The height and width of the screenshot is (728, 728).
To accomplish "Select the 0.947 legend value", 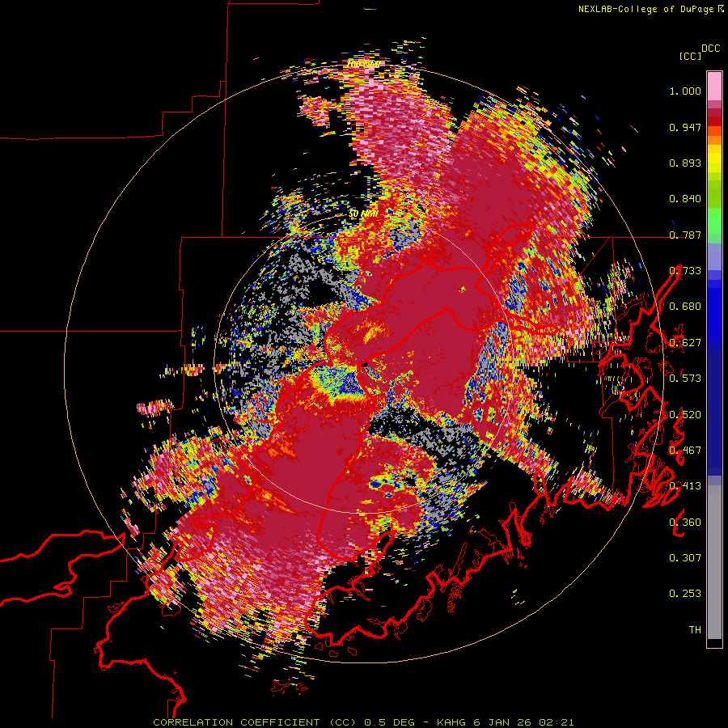I will pos(685,127).
